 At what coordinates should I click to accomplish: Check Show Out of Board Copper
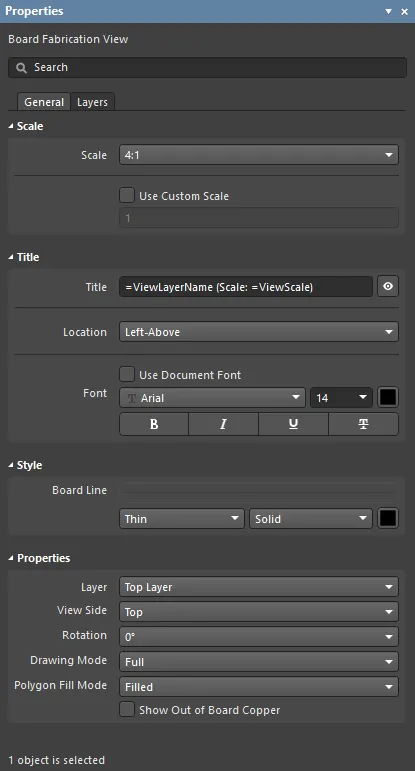[127, 710]
